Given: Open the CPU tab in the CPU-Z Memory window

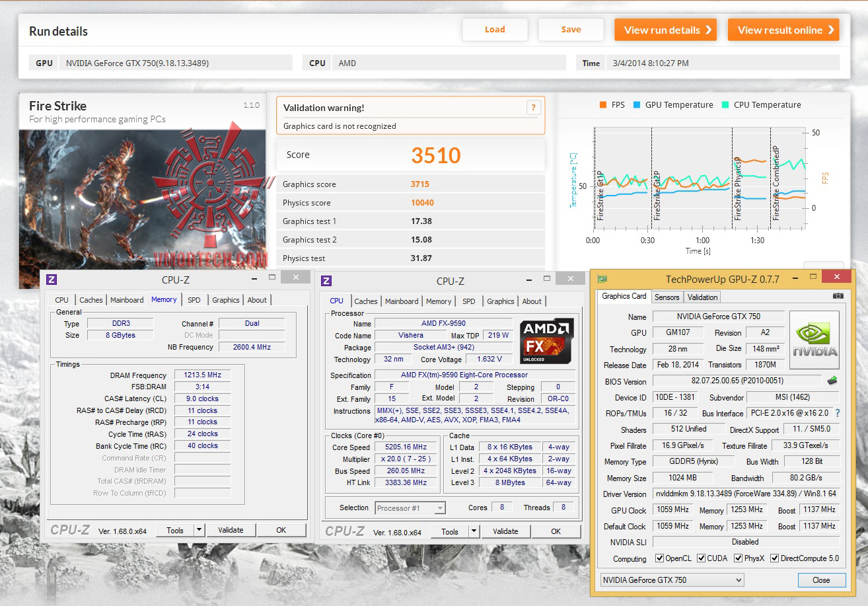Looking at the screenshot, I should pyautogui.click(x=62, y=300).
